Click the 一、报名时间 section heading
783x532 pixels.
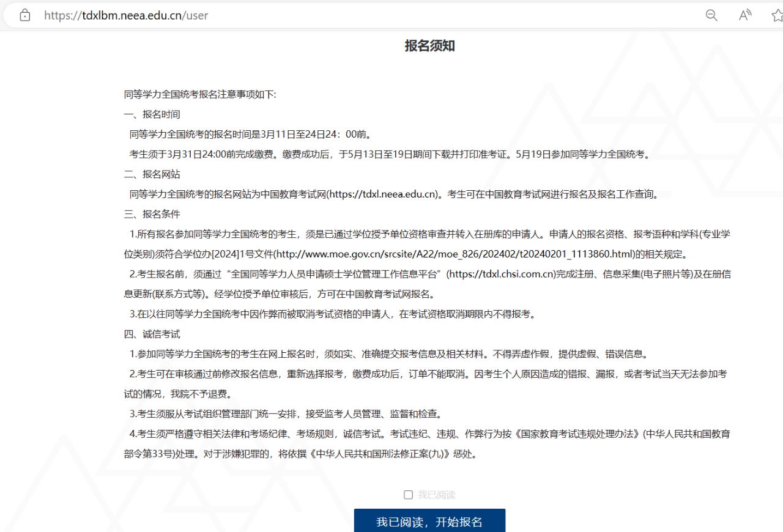coord(152,114)
